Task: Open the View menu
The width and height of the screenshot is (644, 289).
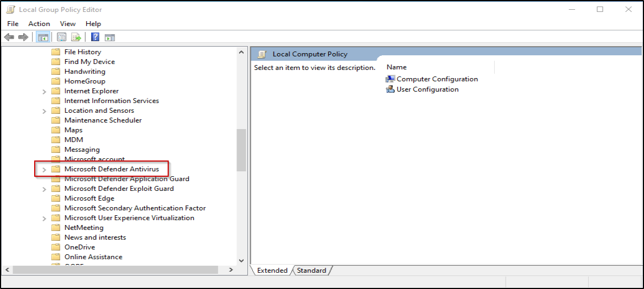Action: pos(68,23)
